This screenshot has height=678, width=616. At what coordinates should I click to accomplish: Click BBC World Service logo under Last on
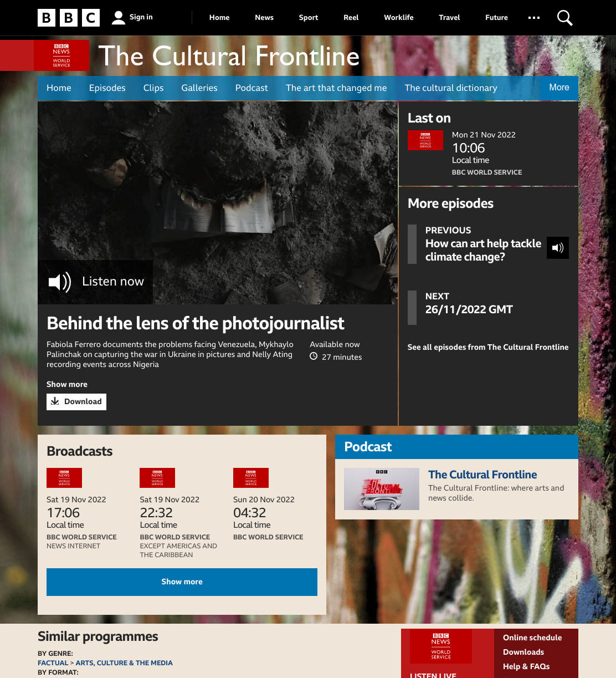425,140
